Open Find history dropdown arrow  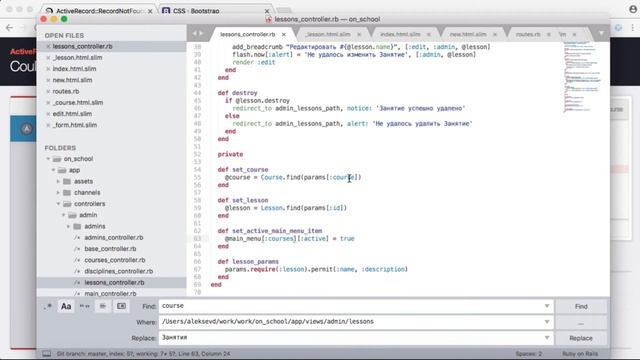pos(547,306)
